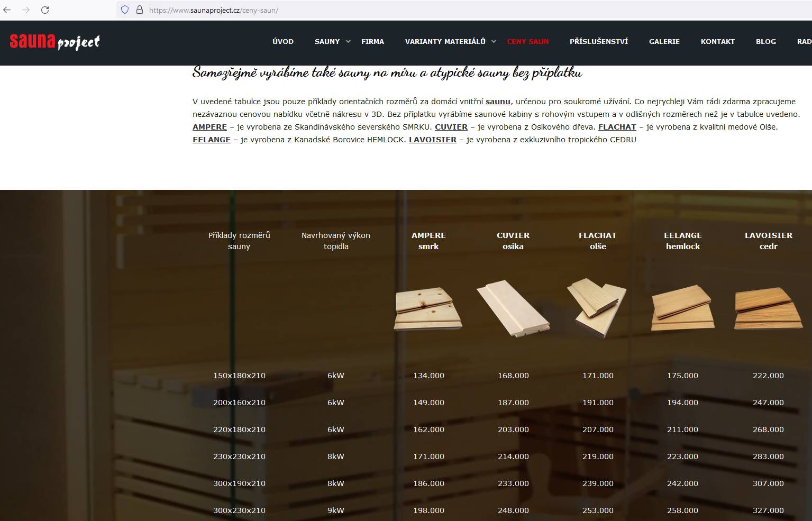Open the BLOG menu item
This screenshot has height=521, width=812.
pyautogui.click(x=766, y=41)
